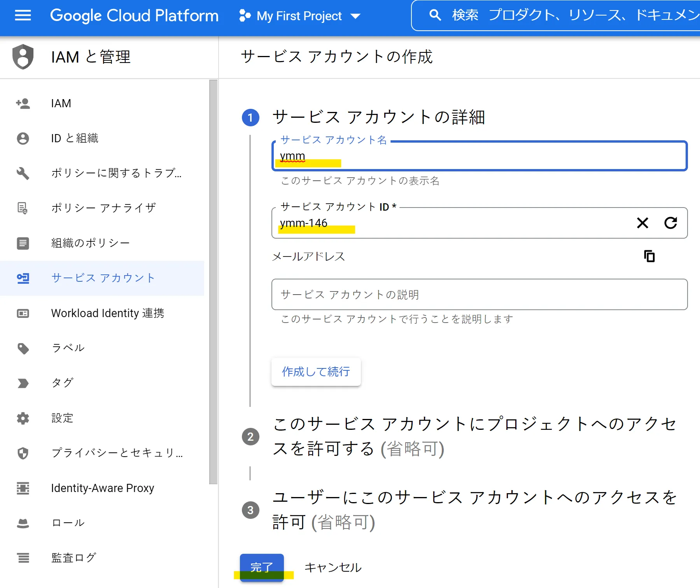Click the 組織のポリシー list icon
Viewport: 700px width, 588px height.
pyautogui.click(x=23, y=243)
